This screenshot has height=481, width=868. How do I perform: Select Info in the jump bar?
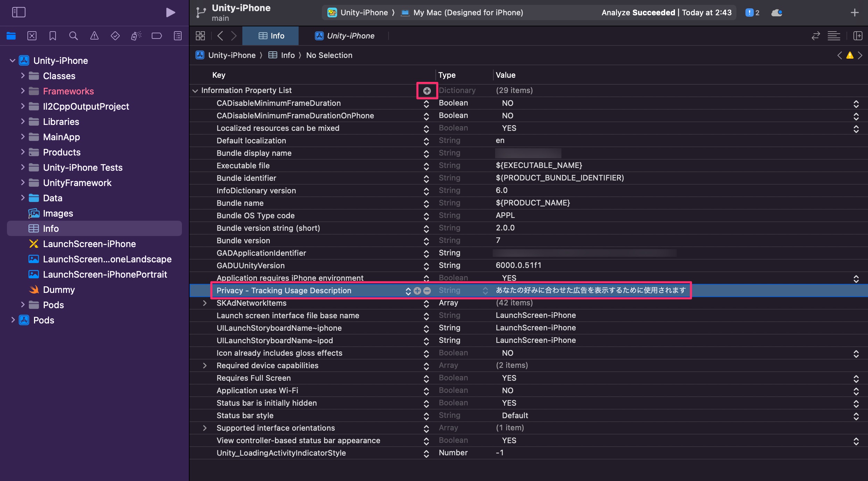(x=282, y=55)
